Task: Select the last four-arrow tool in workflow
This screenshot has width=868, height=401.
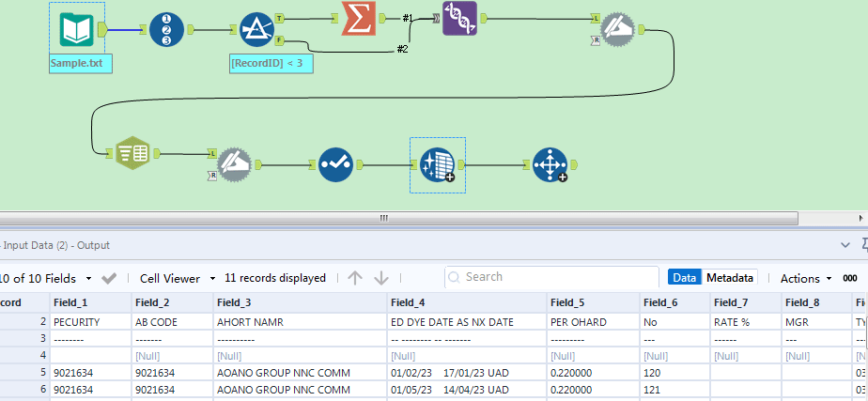Action: (548, 165)
